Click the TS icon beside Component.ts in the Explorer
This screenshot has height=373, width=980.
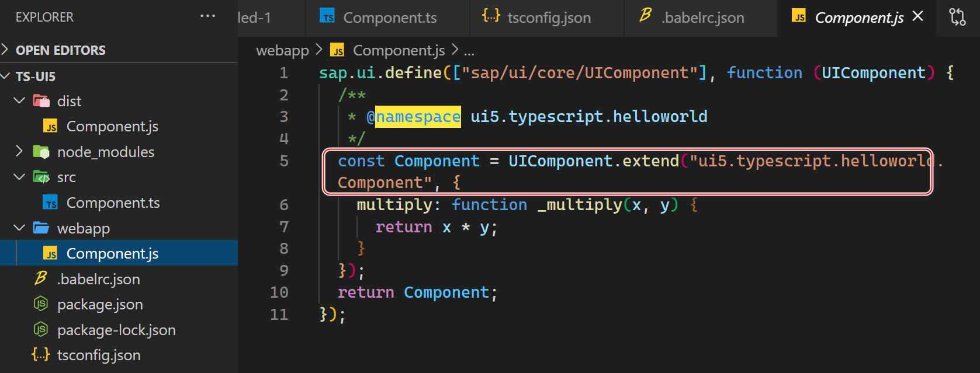51,203
